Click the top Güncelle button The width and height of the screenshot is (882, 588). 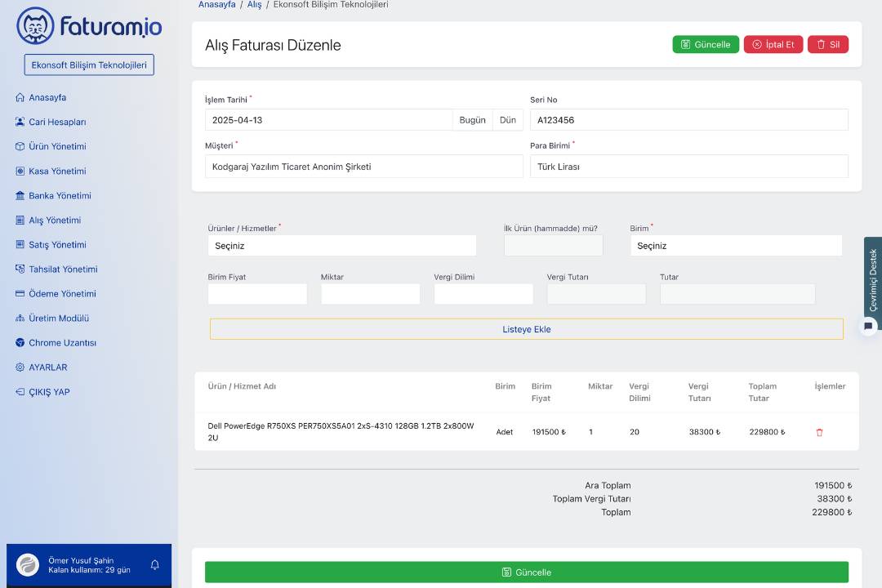[706, 44]
